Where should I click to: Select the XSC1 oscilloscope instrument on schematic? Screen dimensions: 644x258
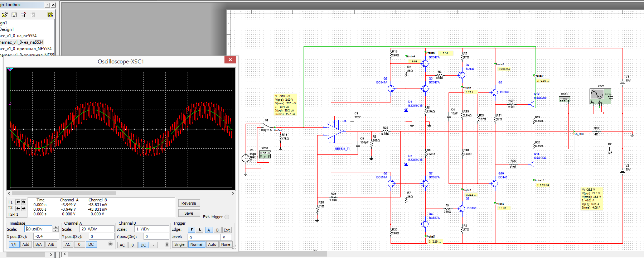[x=600, y=96]
